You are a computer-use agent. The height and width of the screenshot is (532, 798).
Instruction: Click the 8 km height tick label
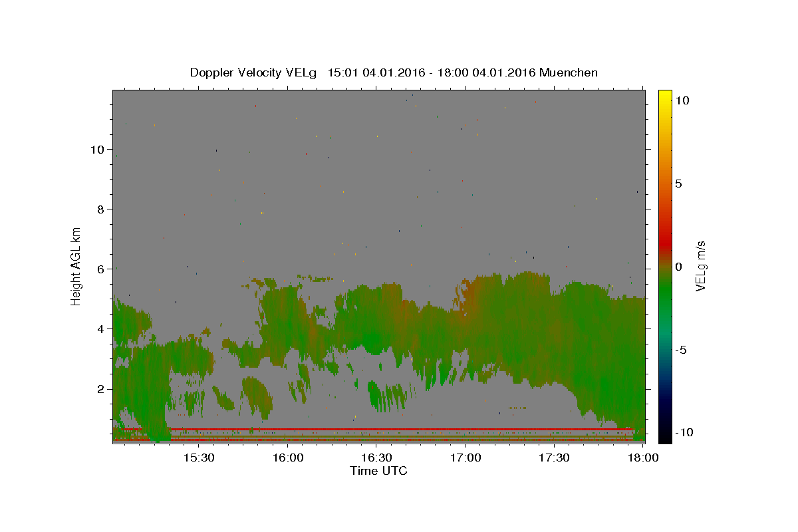[x=101, y=209]
